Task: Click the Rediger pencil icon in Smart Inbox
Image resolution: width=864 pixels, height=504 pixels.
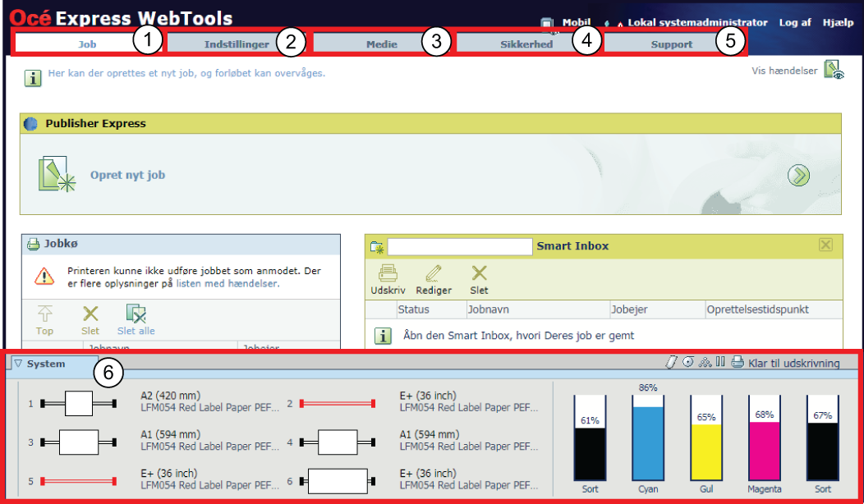Action: (434, 273)
